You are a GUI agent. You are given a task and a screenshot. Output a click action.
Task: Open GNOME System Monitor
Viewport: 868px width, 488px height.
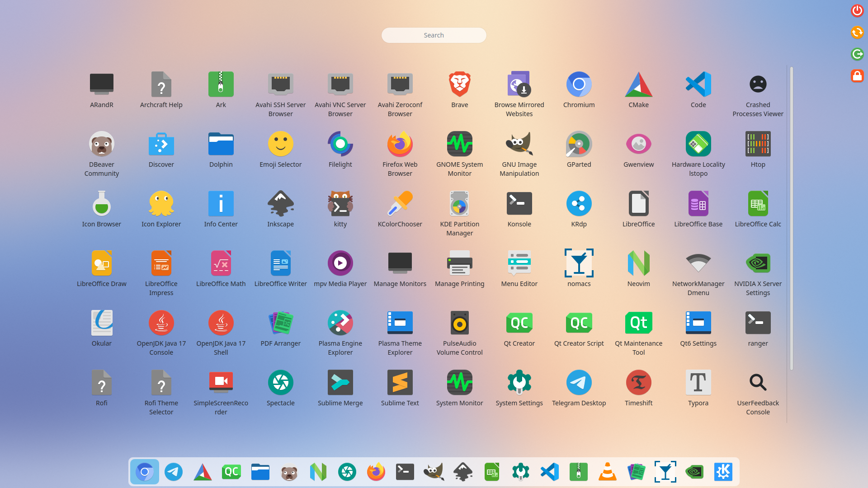pos(460,154)
